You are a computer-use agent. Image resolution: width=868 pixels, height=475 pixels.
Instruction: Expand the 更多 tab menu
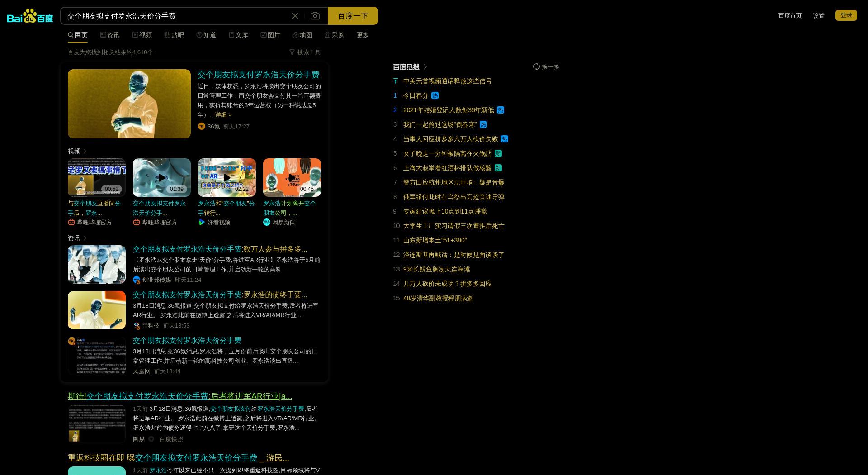[363, 35]
